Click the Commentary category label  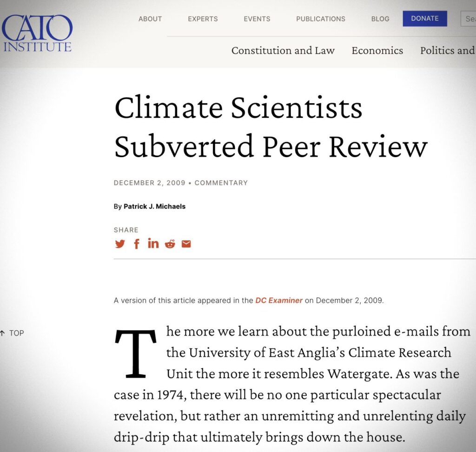[221, 183]
